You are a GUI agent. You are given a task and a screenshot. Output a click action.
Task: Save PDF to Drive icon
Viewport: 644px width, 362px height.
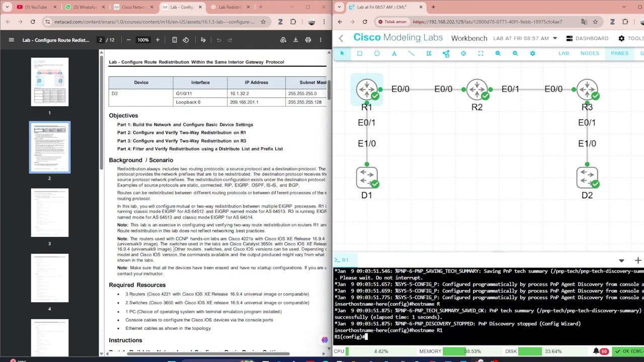pyautogui.click(x=283, y=40)
